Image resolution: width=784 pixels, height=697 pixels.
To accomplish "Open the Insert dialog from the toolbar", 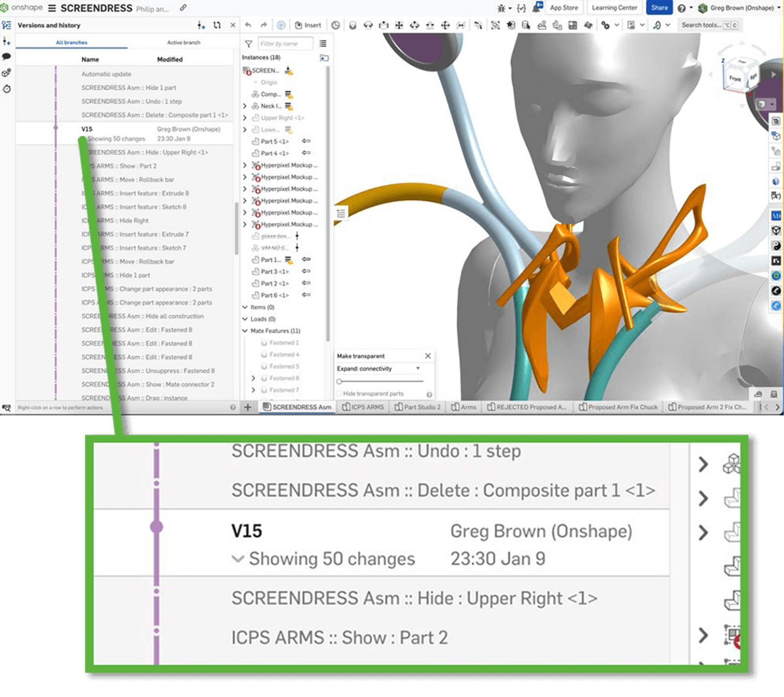I will (x=308, y=25).
